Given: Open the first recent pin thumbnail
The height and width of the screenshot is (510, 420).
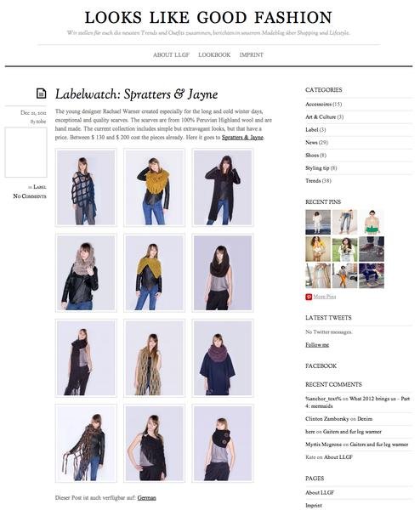Looking at the screenshot, I should (x=318, y=222).
